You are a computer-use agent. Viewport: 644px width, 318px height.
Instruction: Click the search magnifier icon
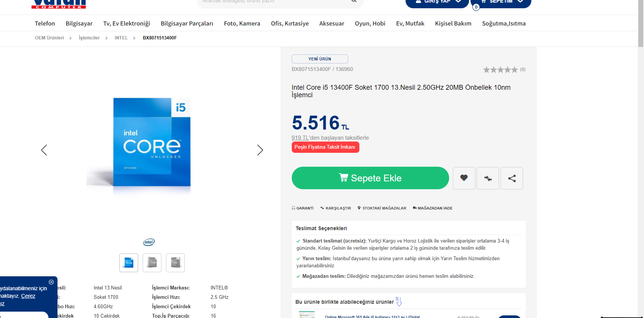pyautogui.click(x=354, y=1)
